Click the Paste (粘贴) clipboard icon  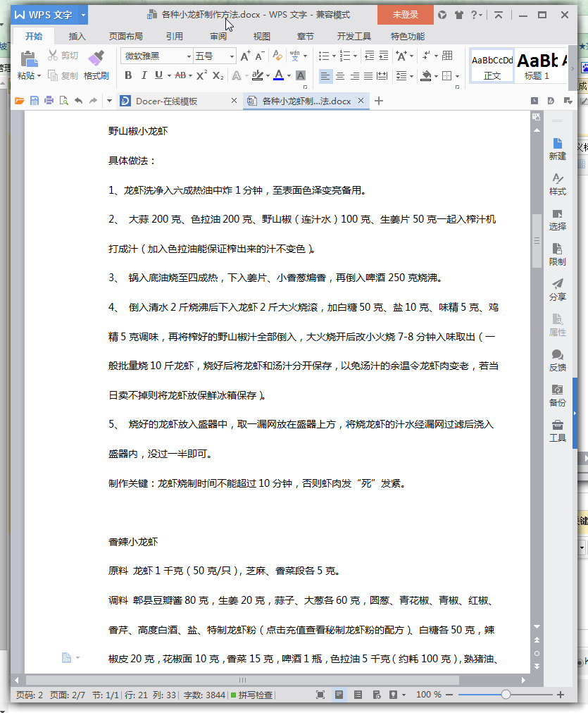coord(29,59)
